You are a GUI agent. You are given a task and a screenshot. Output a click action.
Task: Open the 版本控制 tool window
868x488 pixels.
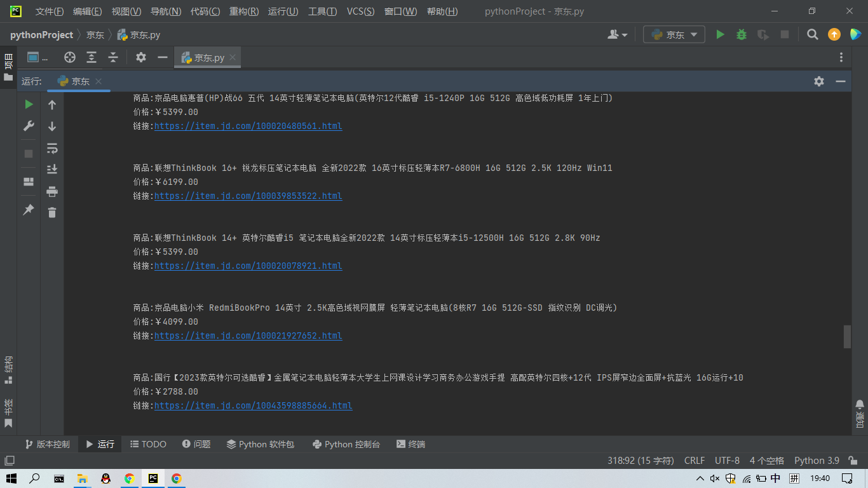pyautogui.click(x=47, y=444)
